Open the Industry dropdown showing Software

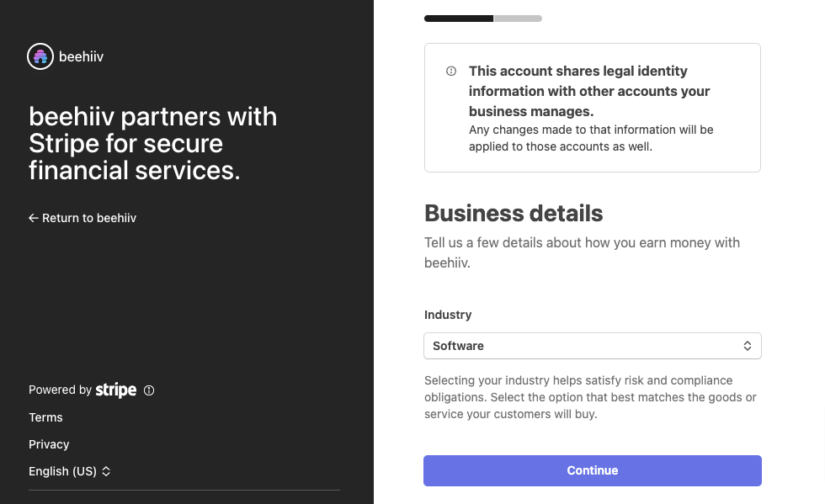(592, 346)
